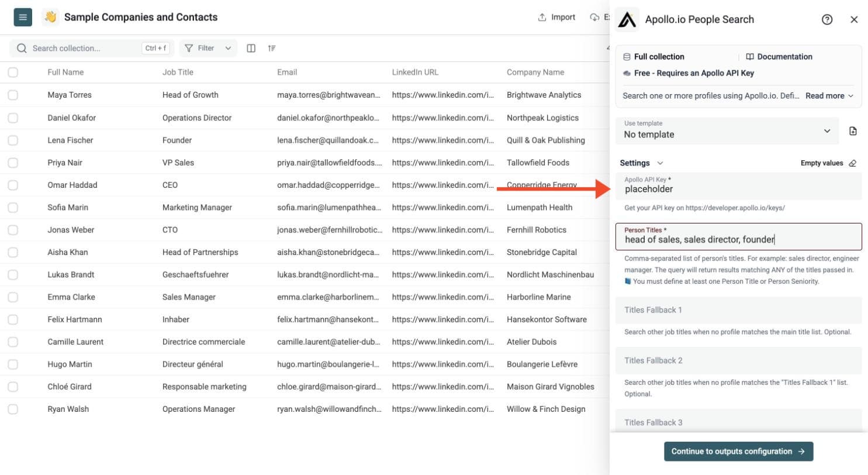Open the Filter dropdown
The image size is (868, 475).
pos(208,48)
